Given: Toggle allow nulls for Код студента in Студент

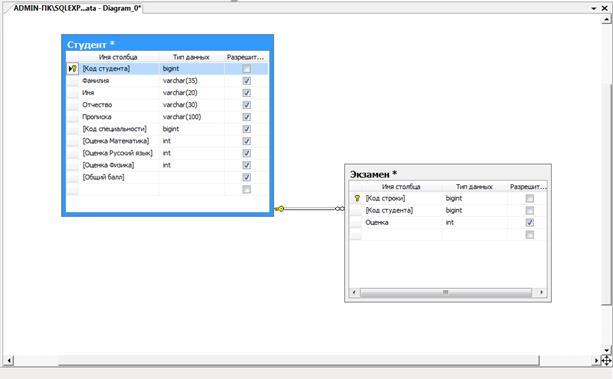Looking at the screenshot, I should [x=246, y=69].
